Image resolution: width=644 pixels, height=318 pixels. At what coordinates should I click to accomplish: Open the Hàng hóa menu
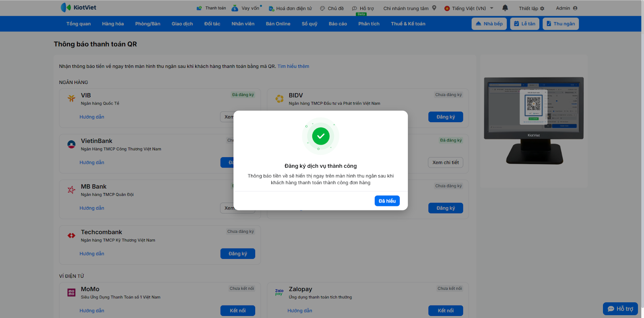click(x=113, y=24)
